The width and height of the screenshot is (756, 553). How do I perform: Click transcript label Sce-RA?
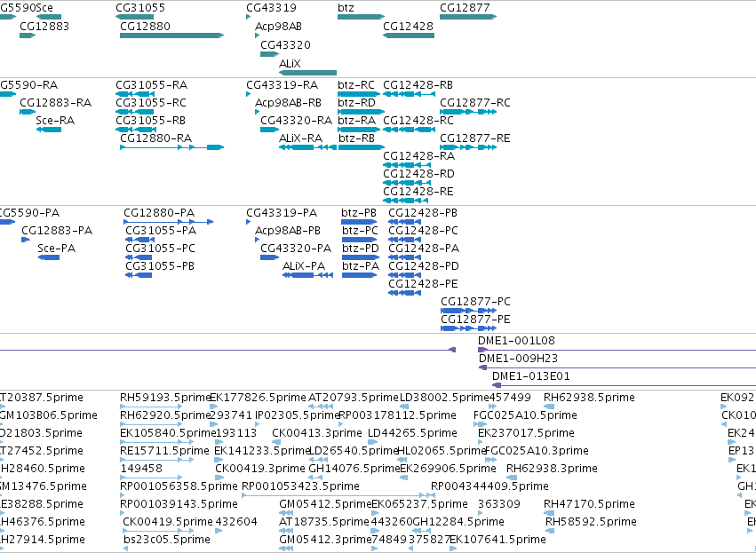[x=55, y=121]
